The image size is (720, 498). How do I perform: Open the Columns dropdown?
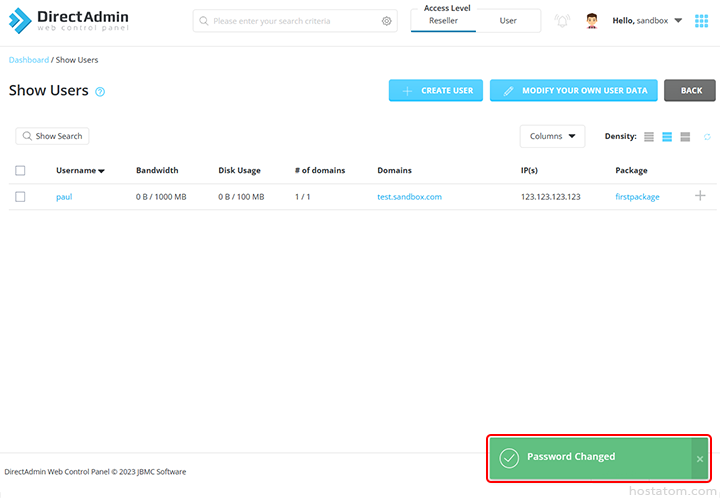552,136
